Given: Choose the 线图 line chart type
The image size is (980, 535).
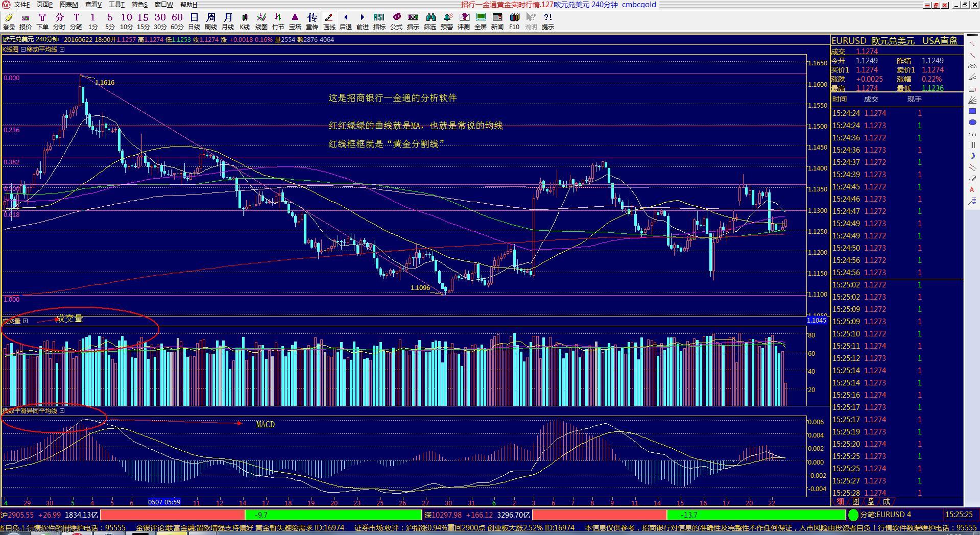Looking at the screenshot, I should pos(261,21).
